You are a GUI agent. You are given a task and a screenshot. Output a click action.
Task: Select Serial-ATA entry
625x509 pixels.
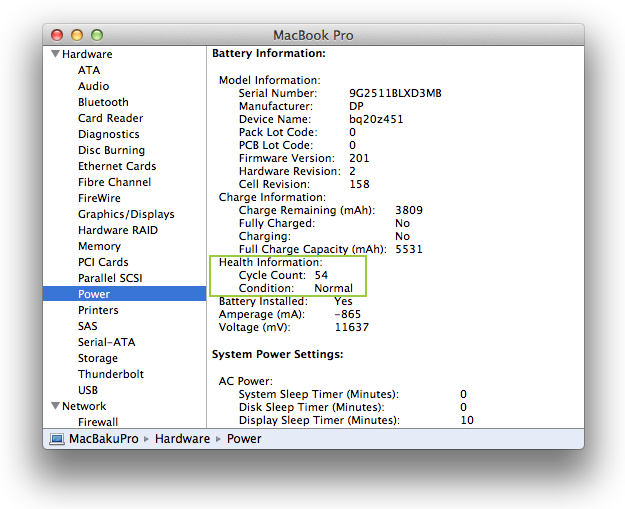pos(106,342)
